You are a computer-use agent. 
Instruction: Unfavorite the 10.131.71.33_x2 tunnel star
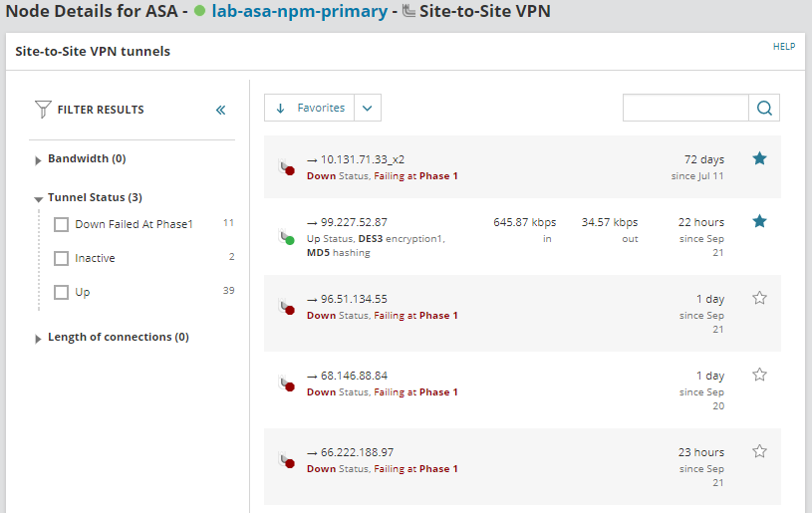tap(759, 158)
